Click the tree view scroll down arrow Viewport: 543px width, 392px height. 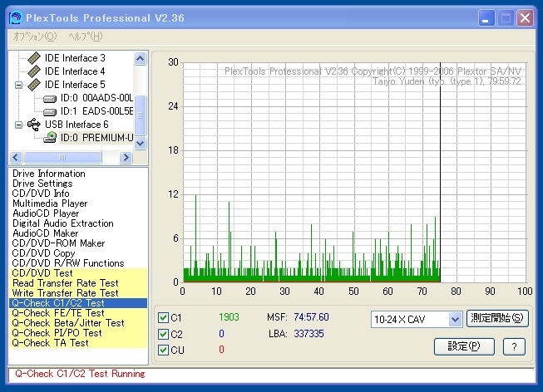(140, 143)
